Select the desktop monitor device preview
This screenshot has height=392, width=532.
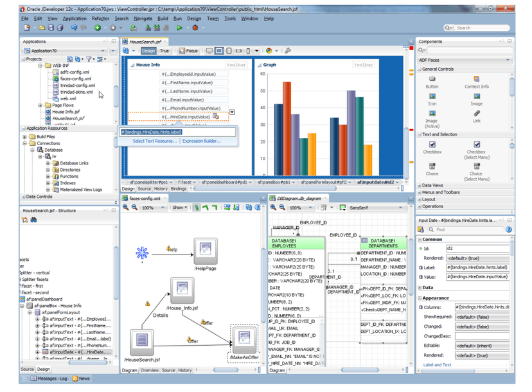tap(209, 51)
